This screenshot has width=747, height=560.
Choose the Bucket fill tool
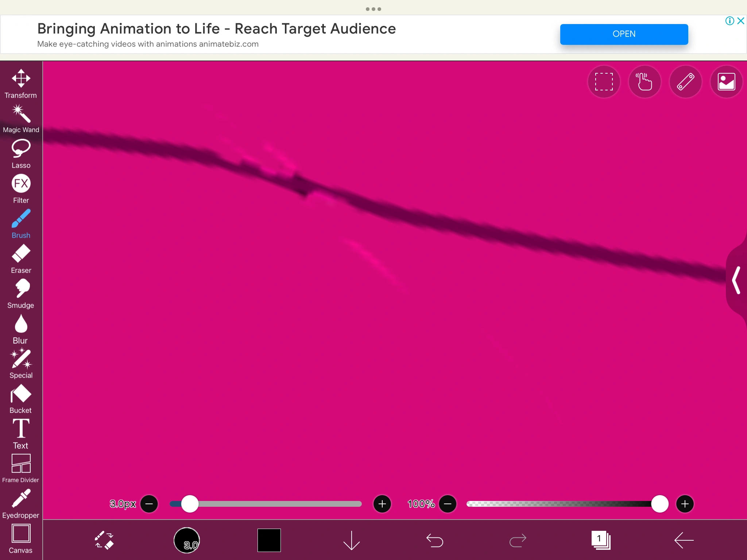point(21,399)
